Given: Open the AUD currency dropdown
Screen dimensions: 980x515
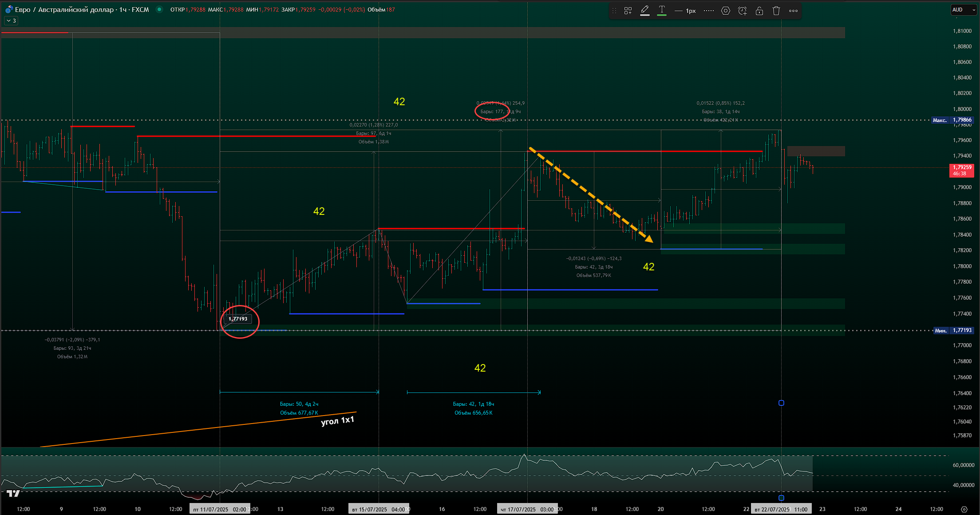Looking at the screenshot, I should coord(964,10).
